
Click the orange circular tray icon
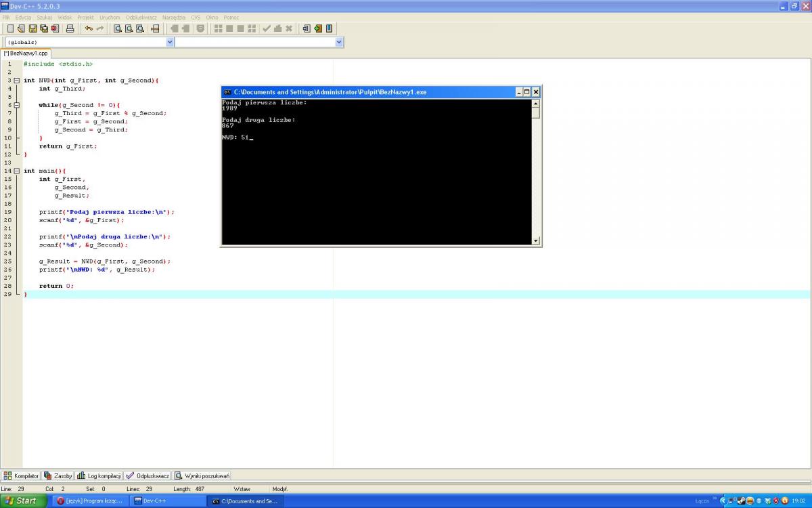(x=785, y=501)
